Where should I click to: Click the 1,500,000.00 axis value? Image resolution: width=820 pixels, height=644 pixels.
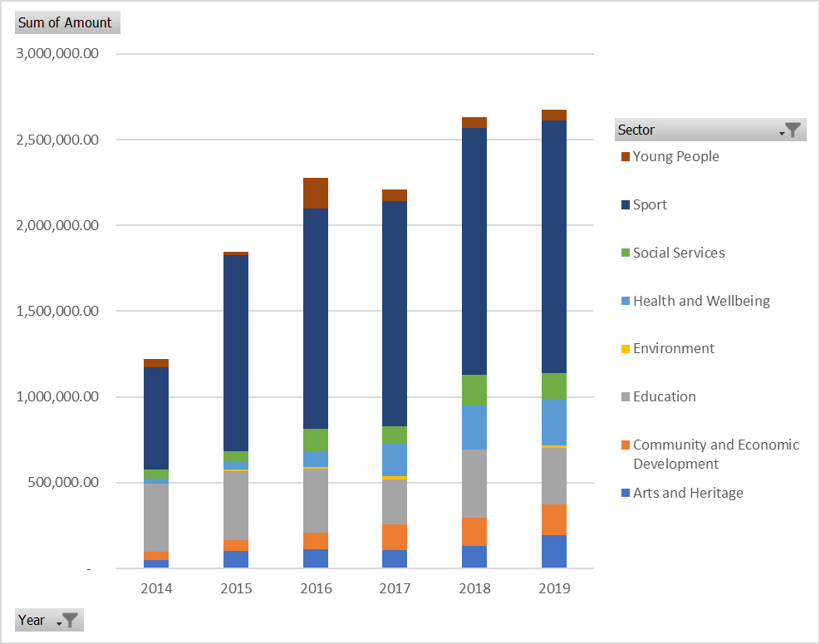click(x=57, y=312)
